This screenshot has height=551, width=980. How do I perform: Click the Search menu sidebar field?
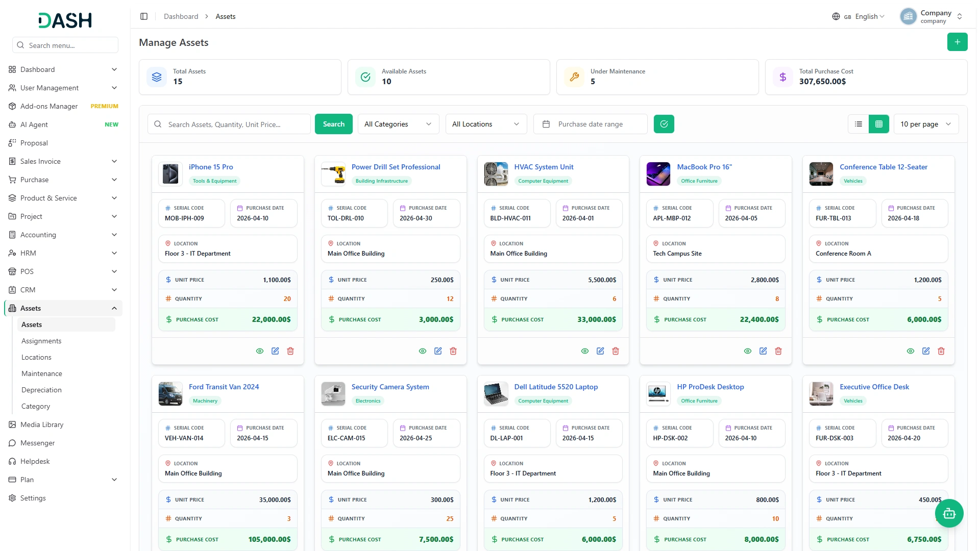(x=65, y=45)
